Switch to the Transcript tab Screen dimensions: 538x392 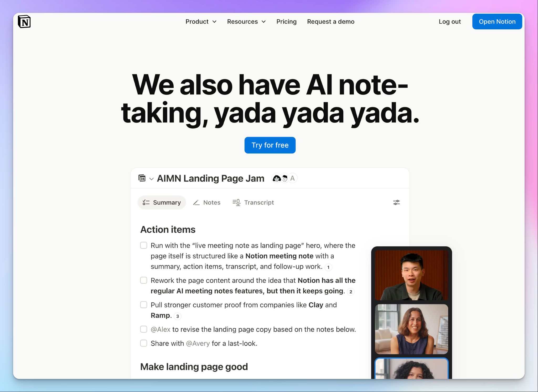coord(253,203)
